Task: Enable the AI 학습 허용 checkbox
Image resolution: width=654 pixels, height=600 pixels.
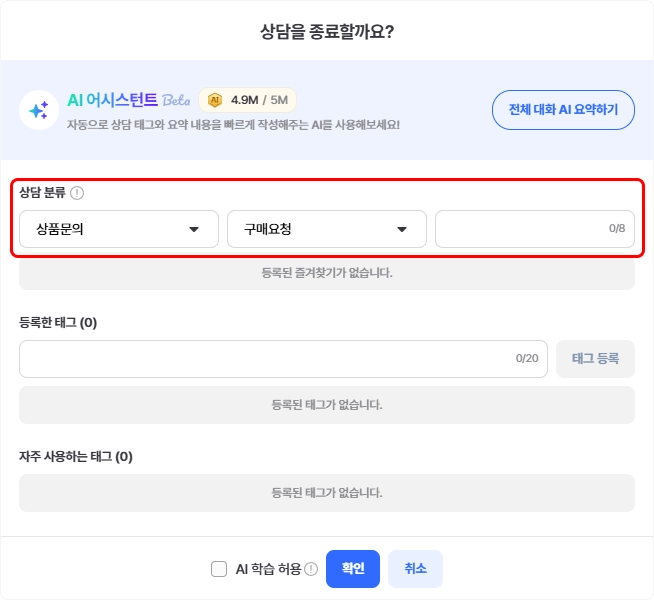Action: pyautogui.click(x=219, y=569)
